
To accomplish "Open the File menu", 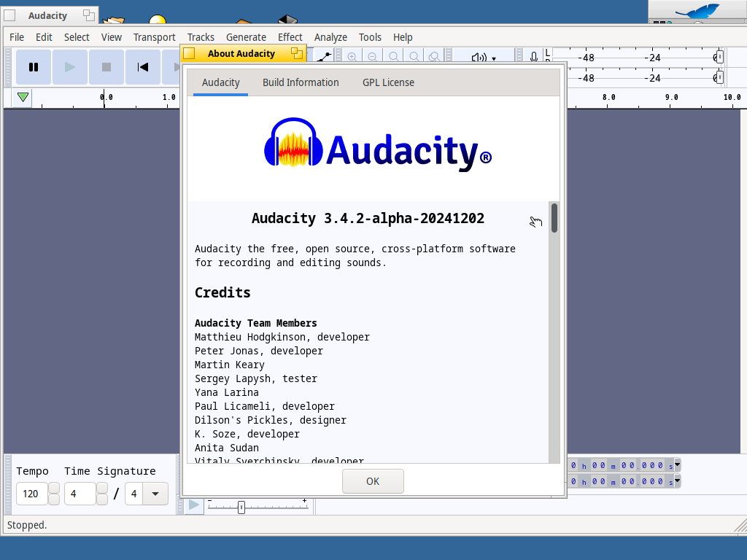I will (17, 37).
